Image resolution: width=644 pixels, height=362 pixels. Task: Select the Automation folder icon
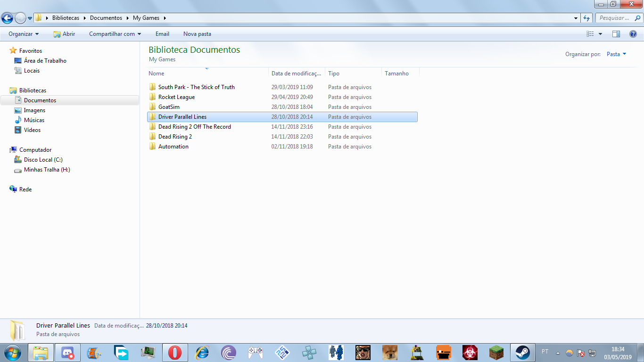click(x=152, y=147)
